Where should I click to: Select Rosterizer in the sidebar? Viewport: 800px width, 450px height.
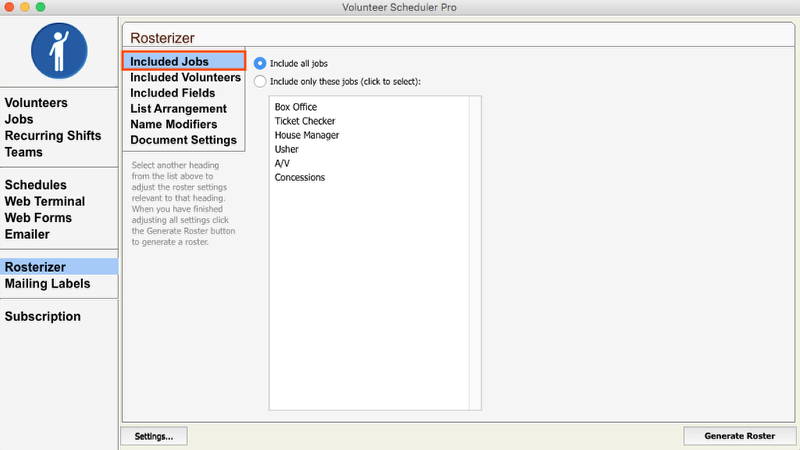tap(59, 267)
